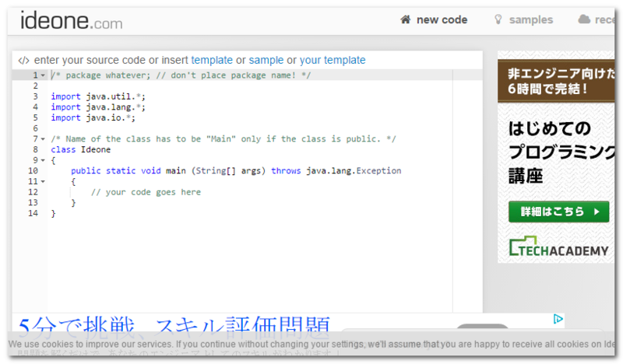Click line 5 import java.io code
Image resolution: width=623 pixels, height=364 pixels.
93,118
